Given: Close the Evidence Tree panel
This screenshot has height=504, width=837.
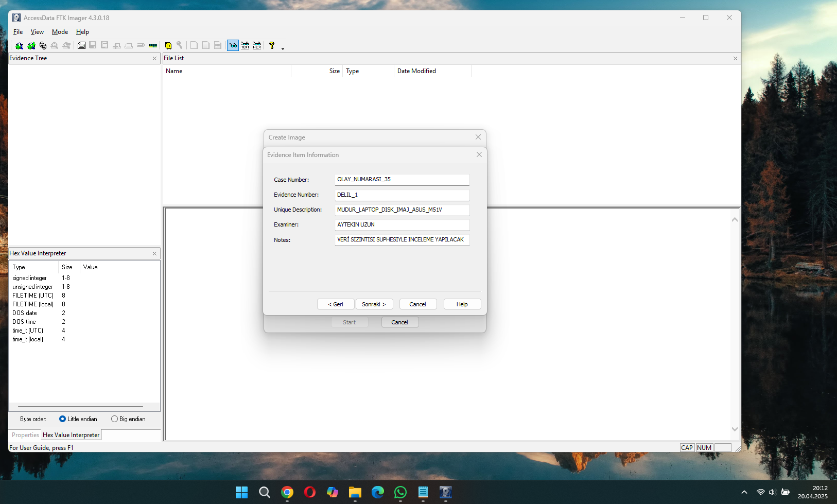Looking at the screenshot, I should click(x=154, y=59).
